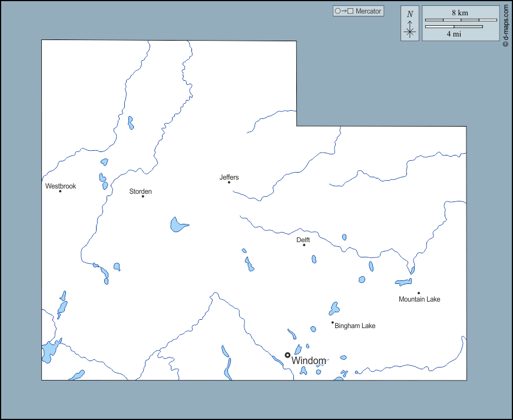Select the Delft text label
The height and width of the screenshot is (420, 513).
[303, 240]
